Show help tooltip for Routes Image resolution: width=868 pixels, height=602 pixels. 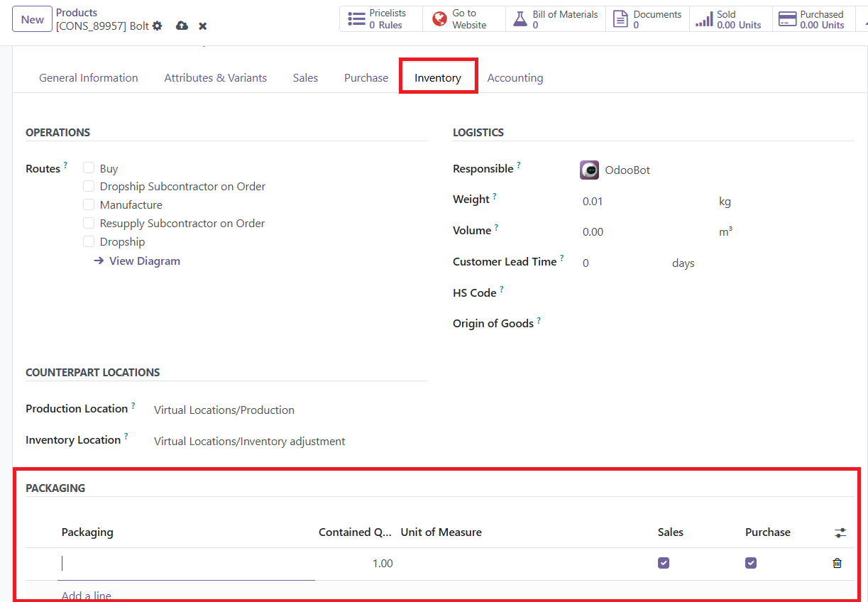pyautogui.click(x=66, y=165)
